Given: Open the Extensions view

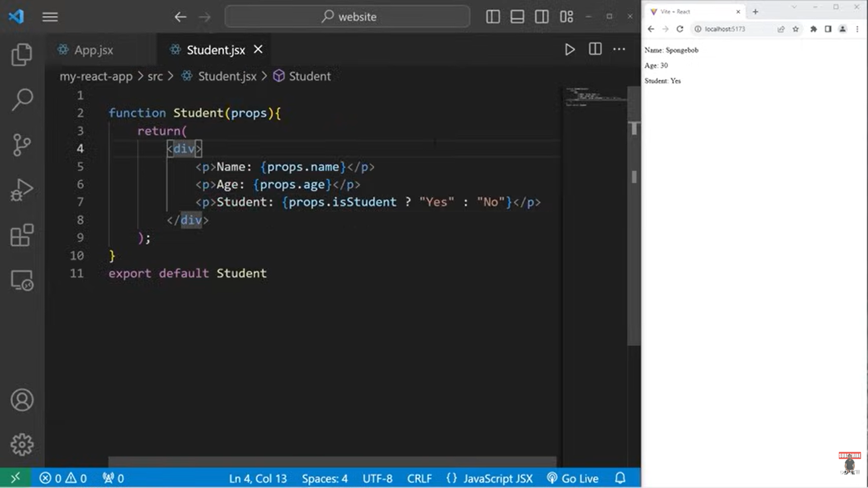Looking at the screenshot, I should point(22,235).
